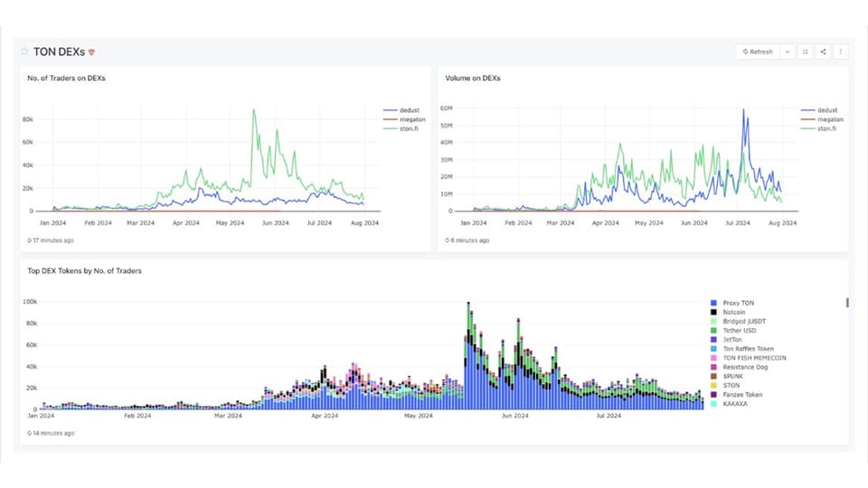Toggle STON legend entry
This screenshot has height=488, width=868.
click(725, 385)
